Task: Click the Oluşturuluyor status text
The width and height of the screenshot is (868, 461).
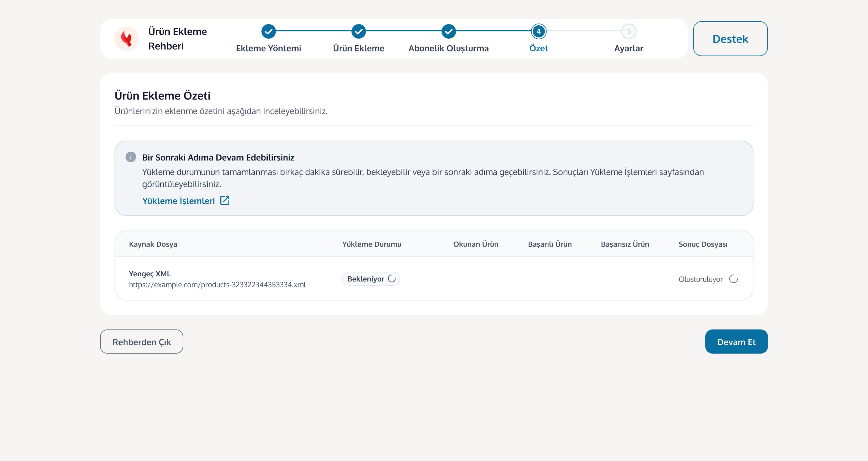Action: click(700, 279)
